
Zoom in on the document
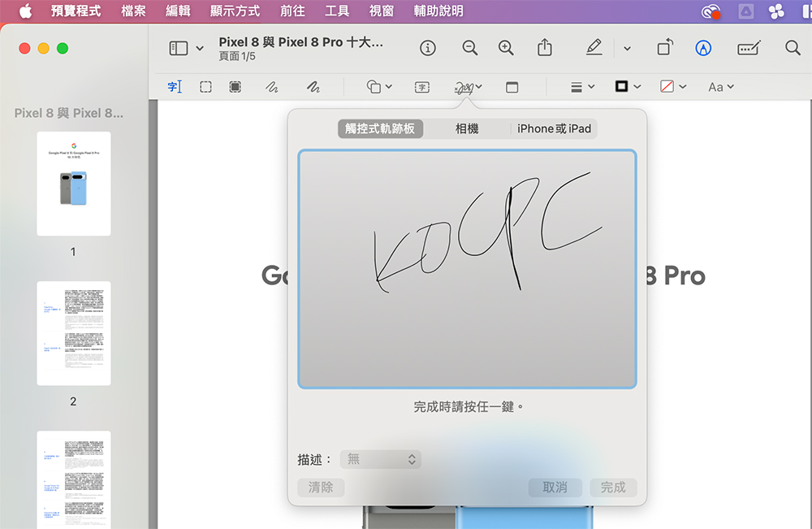click(506, 48)
